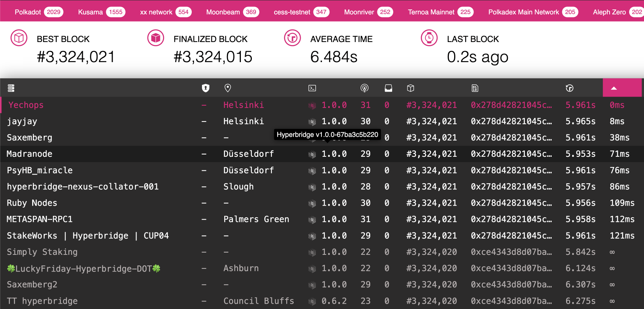Open the Moonbeam network tab

coord(232,12)
